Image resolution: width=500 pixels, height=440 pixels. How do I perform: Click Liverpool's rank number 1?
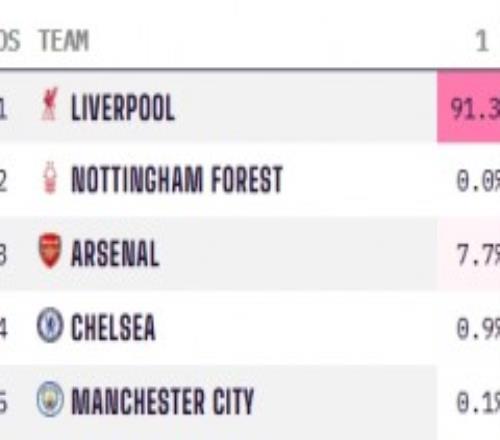click(3, 109)
